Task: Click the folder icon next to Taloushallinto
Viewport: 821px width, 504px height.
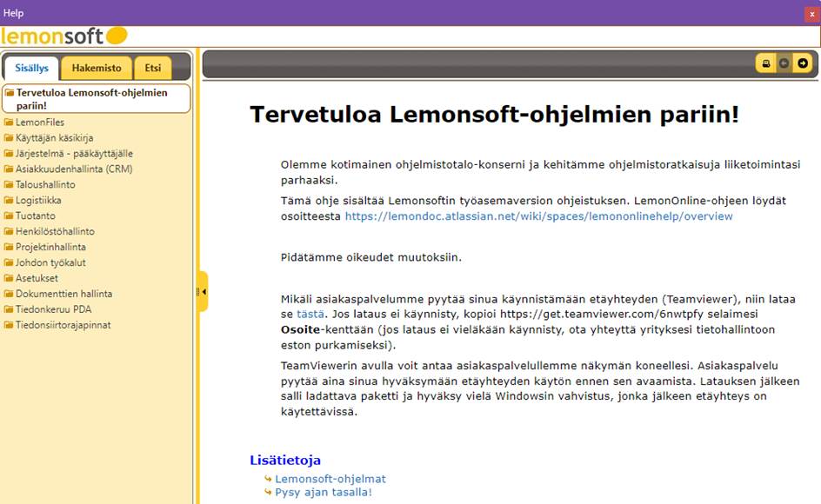Action: 9,185
